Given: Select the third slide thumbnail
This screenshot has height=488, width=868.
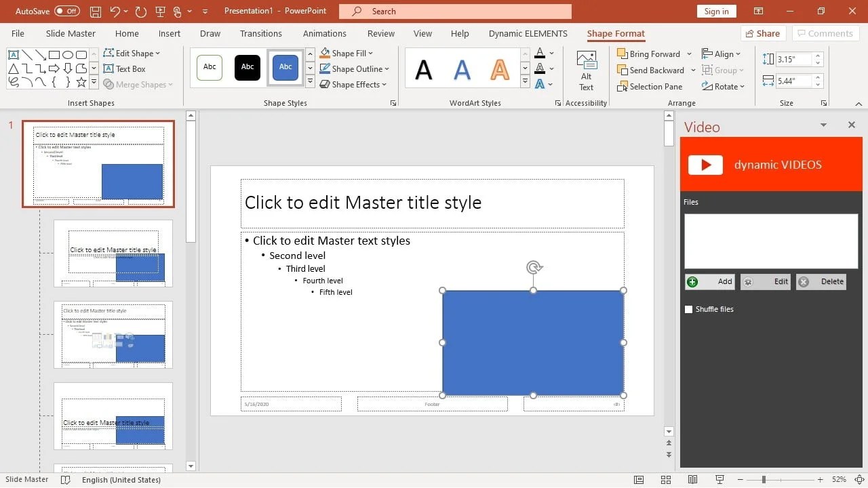Looking at the screenshot, I should pos(113,335).
